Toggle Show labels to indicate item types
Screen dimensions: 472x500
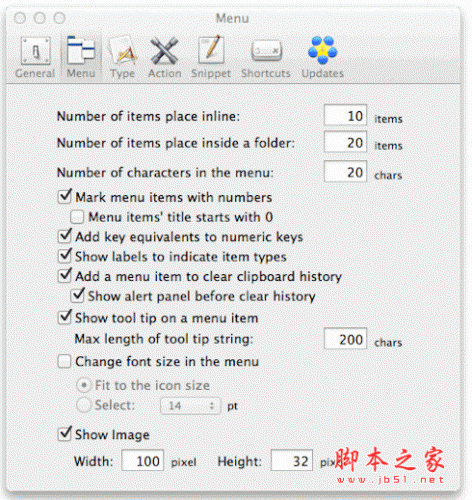(x=65, y=256)
